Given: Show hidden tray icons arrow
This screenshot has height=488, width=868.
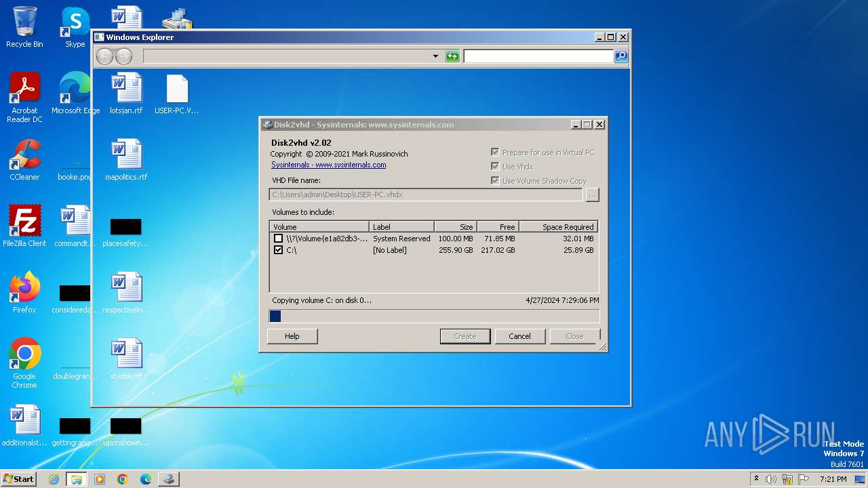Looking at the screenshot, I should tap(756, 479).
